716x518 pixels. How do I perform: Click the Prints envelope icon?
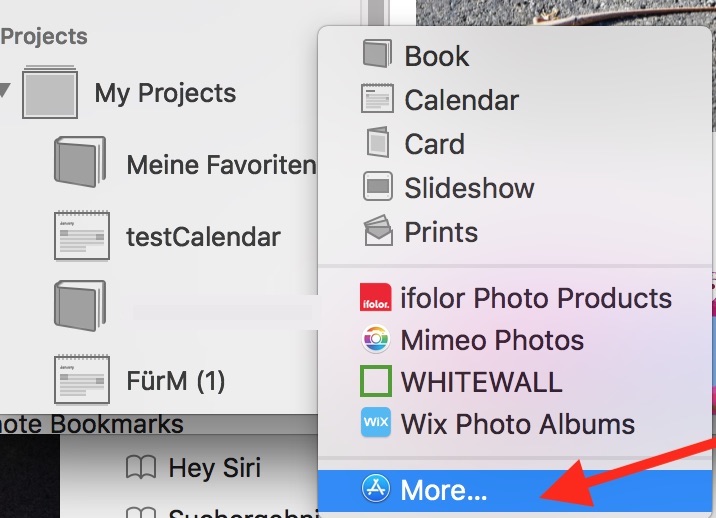click(377, 232)
